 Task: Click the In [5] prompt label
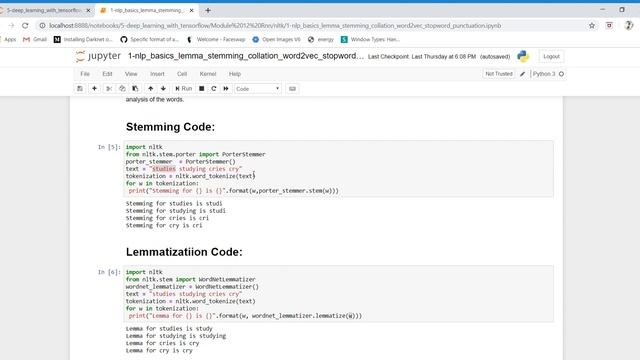coord(109,147)
